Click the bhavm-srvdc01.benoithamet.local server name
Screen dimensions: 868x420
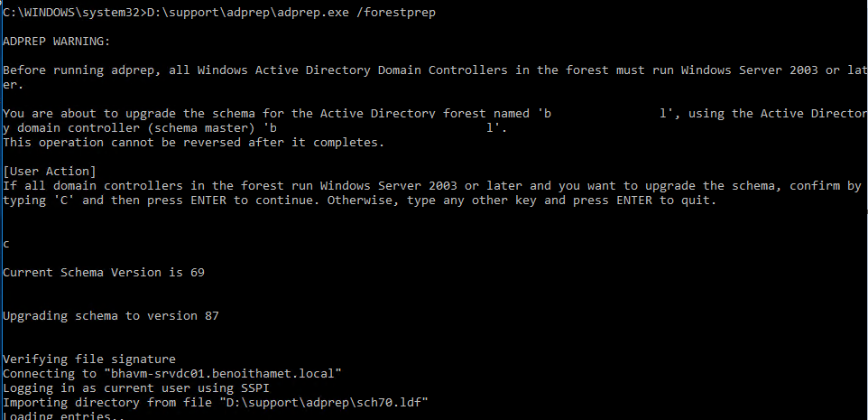coord(226,373)
